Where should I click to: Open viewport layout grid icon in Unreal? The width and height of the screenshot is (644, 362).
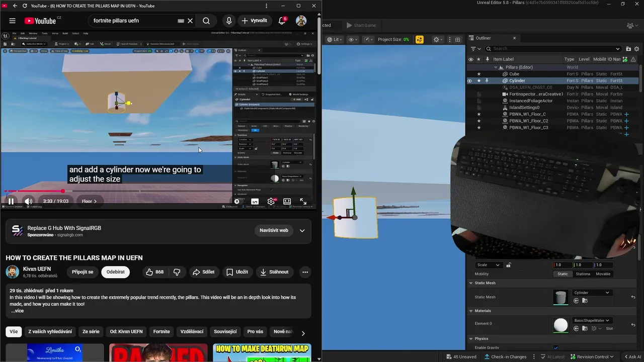(457, 39)
